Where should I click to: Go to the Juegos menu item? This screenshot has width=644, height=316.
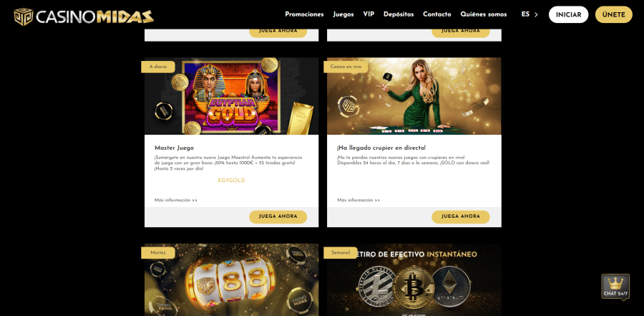coord(343,14)
